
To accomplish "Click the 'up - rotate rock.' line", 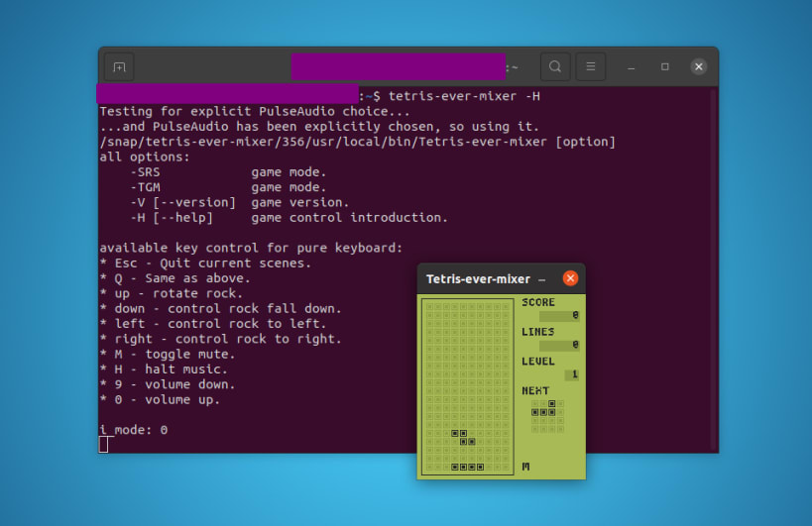I will (x=172, y=293).
